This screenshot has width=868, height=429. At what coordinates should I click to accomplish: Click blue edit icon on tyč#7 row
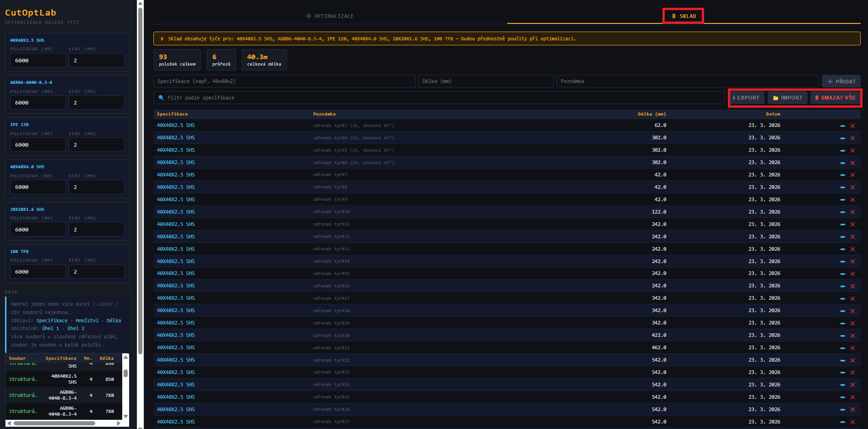[842, 175]
